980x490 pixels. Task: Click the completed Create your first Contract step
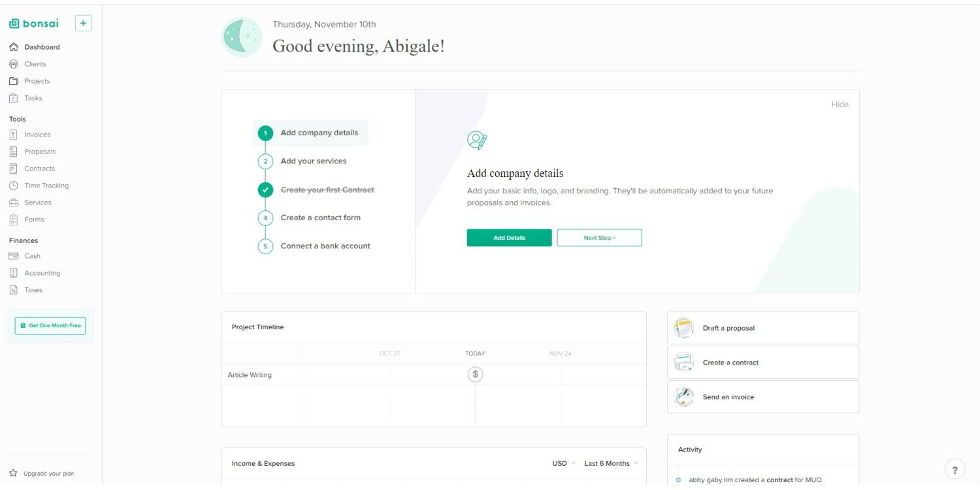tap(327, 190)
